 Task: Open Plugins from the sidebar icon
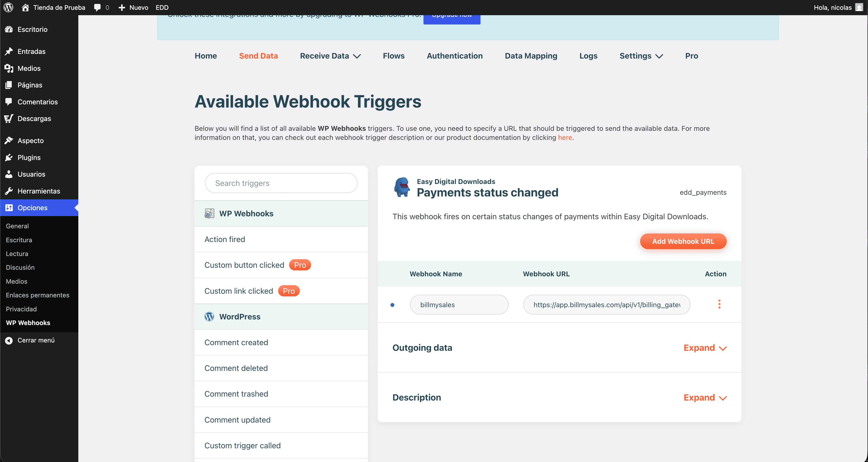(9, 157)
